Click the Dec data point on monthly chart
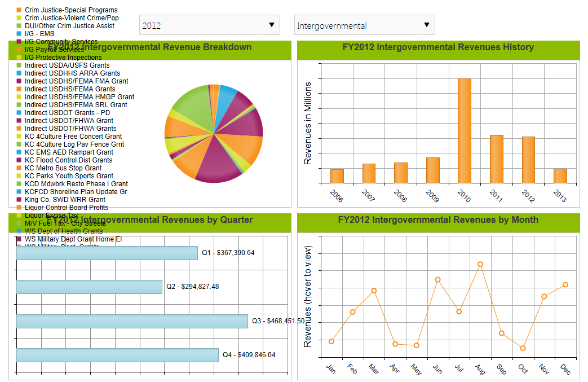Screen dimensions: 588x382 565,285
